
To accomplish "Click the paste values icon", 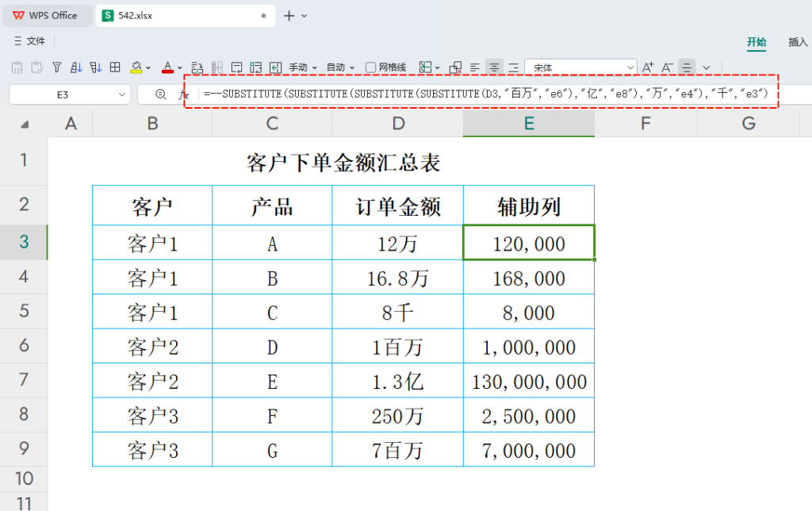I will pyautogui.click(x=17, y=67).
